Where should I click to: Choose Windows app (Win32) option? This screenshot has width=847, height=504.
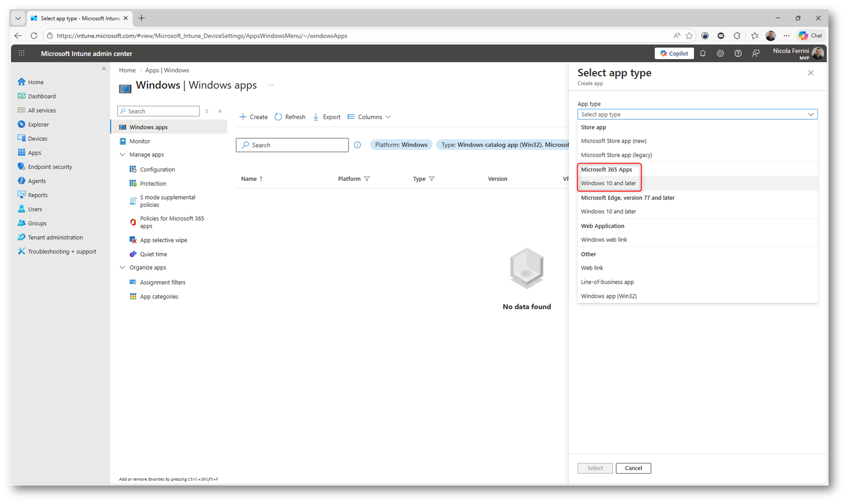pos(609,296)
